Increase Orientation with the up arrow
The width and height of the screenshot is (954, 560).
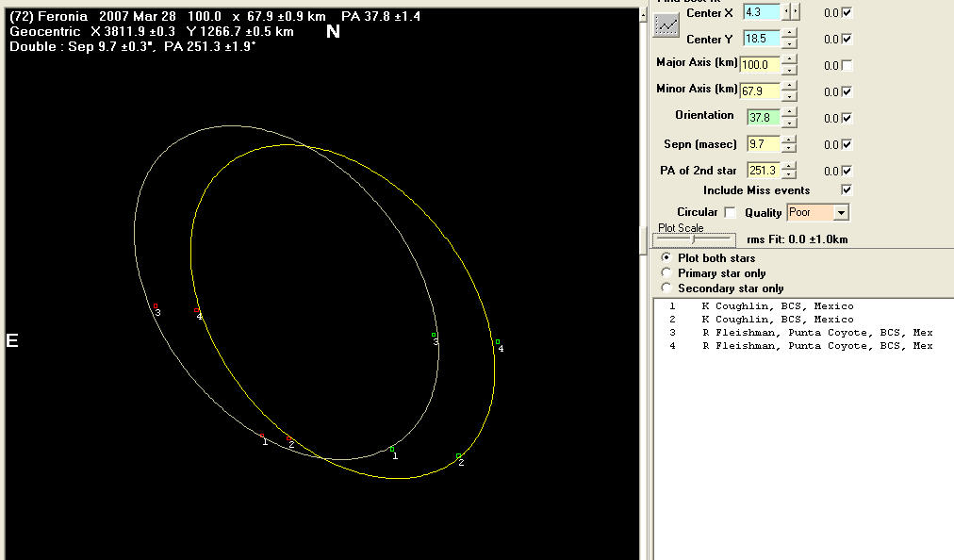(788, 112)
